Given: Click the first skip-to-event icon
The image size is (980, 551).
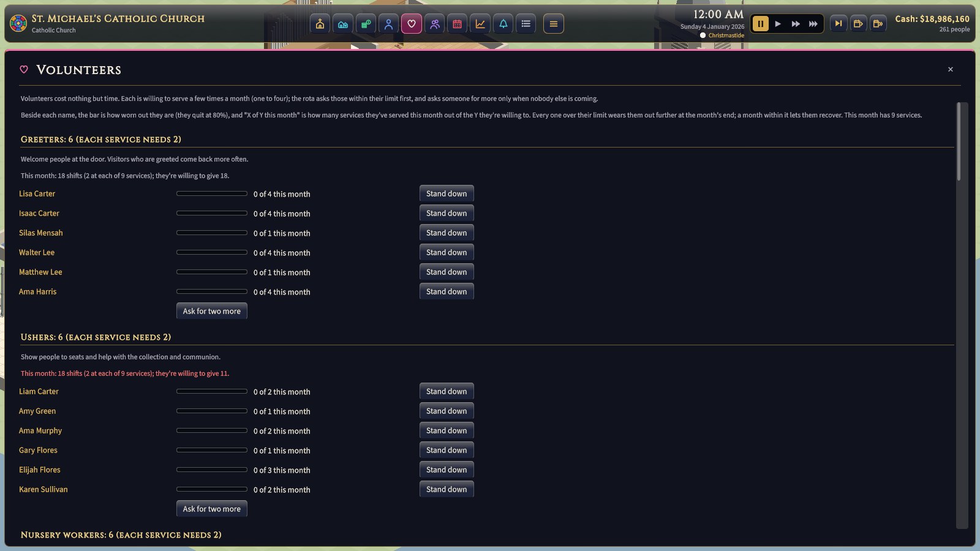Looking at the screenshot, I should point(858,24).
